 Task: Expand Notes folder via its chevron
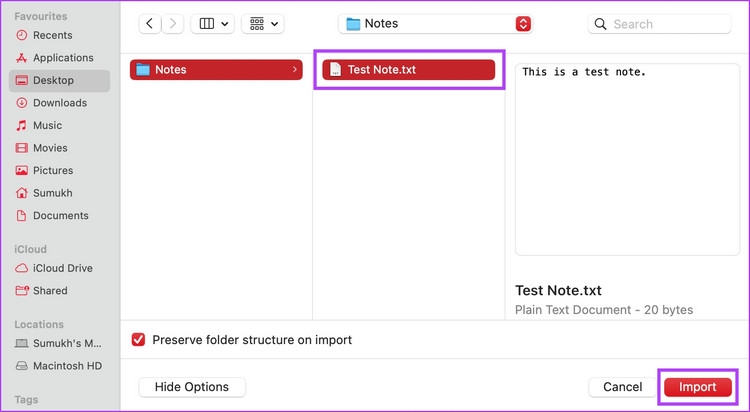pyautogui.click(x=295, y=70)
